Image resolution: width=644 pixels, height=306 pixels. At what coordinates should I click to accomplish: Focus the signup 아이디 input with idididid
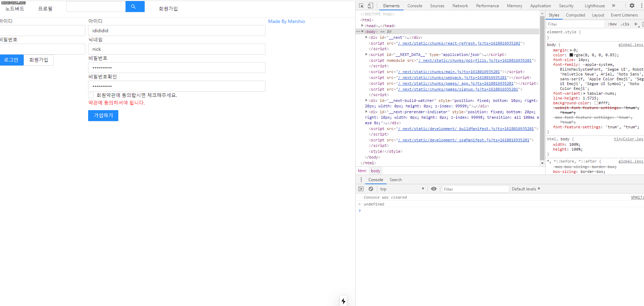coord(177,31)
